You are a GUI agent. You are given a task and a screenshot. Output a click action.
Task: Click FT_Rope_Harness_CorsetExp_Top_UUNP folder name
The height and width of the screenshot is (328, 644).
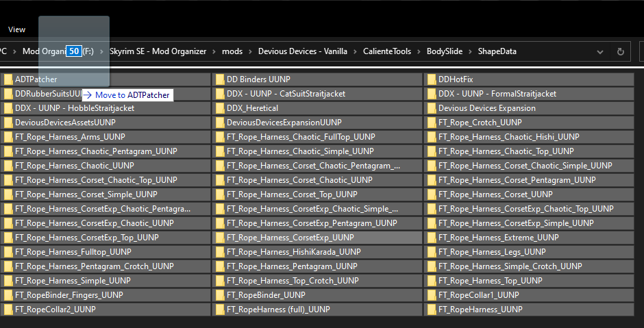click(x=86, y=238)
